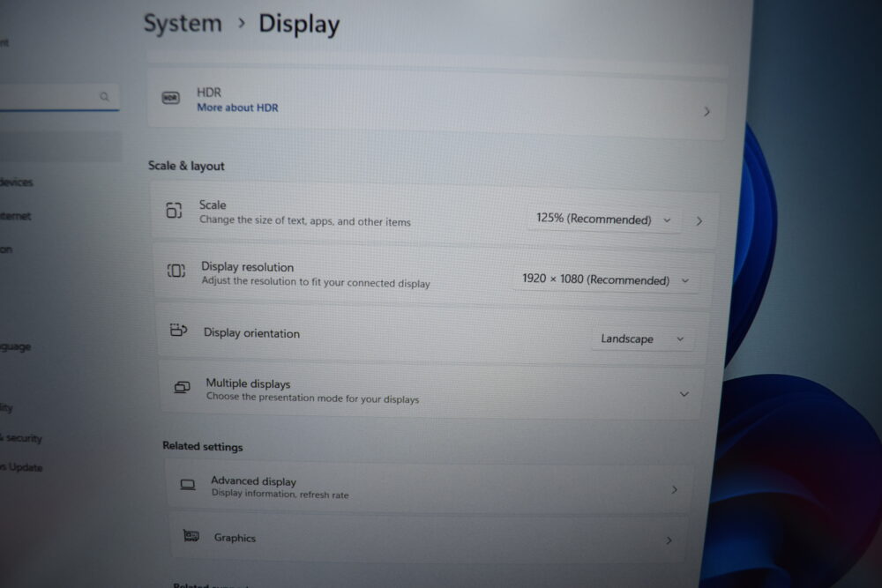Click the Graphics row arrow
Screen dimensions: 882x588
[669, 540]
